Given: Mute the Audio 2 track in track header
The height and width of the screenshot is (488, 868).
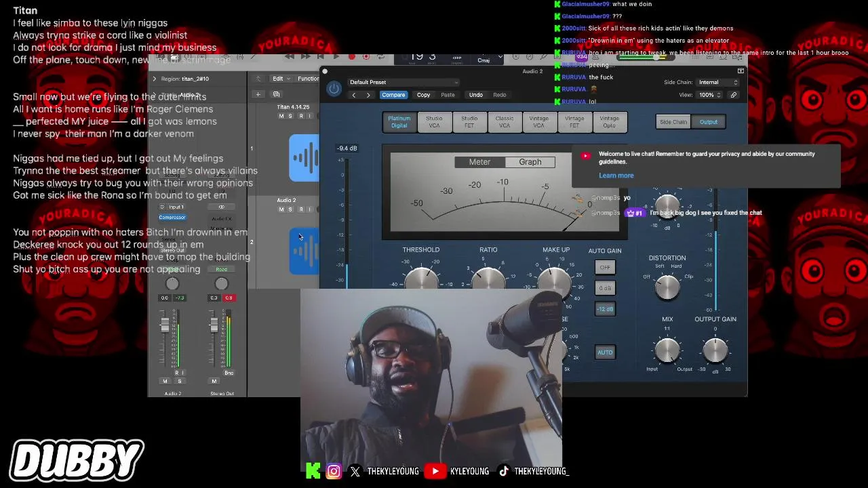Looking at the screenshot, I should tap(281, 209).
